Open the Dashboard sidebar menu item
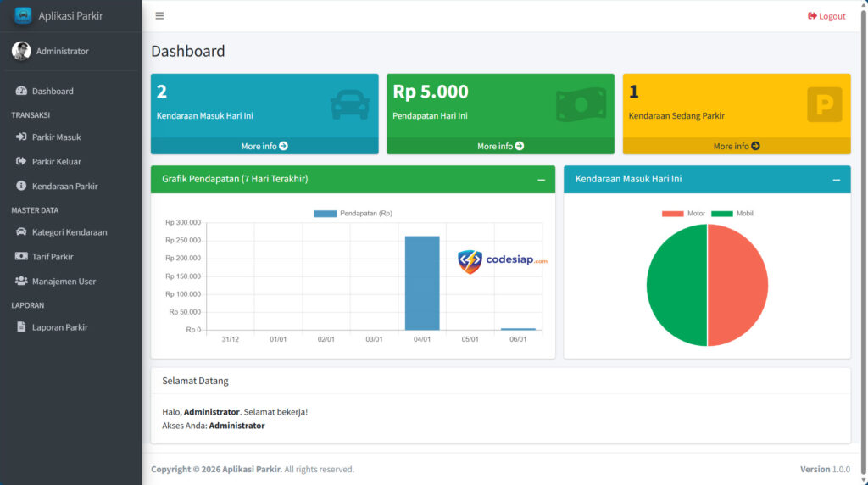This screenshot has width=868, height=485. coord(53,91)
